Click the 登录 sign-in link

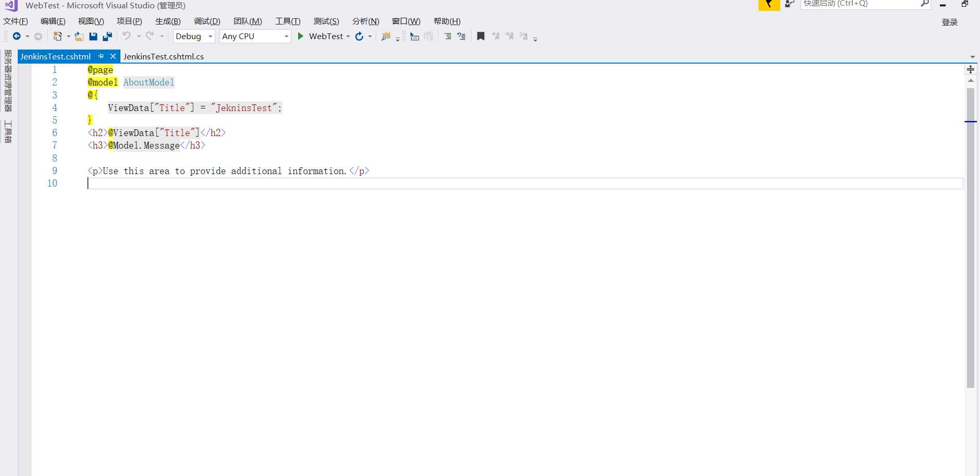tap(950, 22)
